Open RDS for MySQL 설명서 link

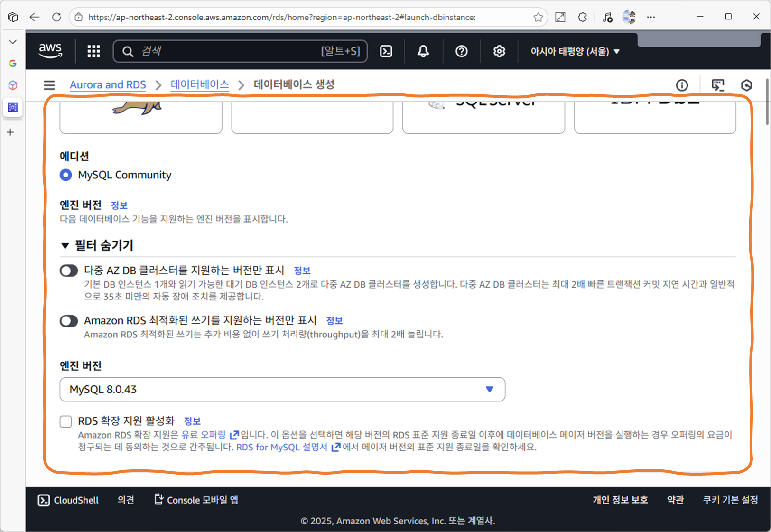pyautogui.click(x=288, y=447)
